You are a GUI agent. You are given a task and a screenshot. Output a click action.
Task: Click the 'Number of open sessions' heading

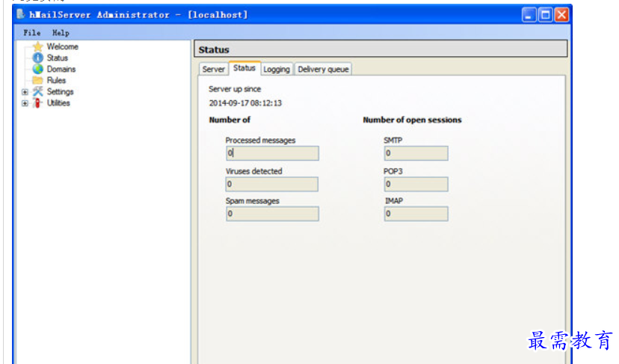pos(412,120)
